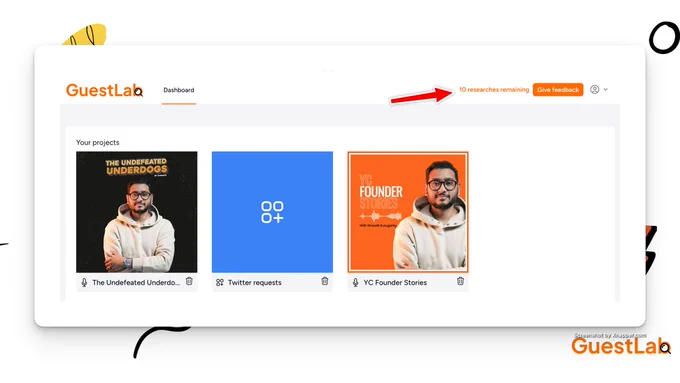Click the Give feedback button
680x383 pixels.
(x=558, y=90)
